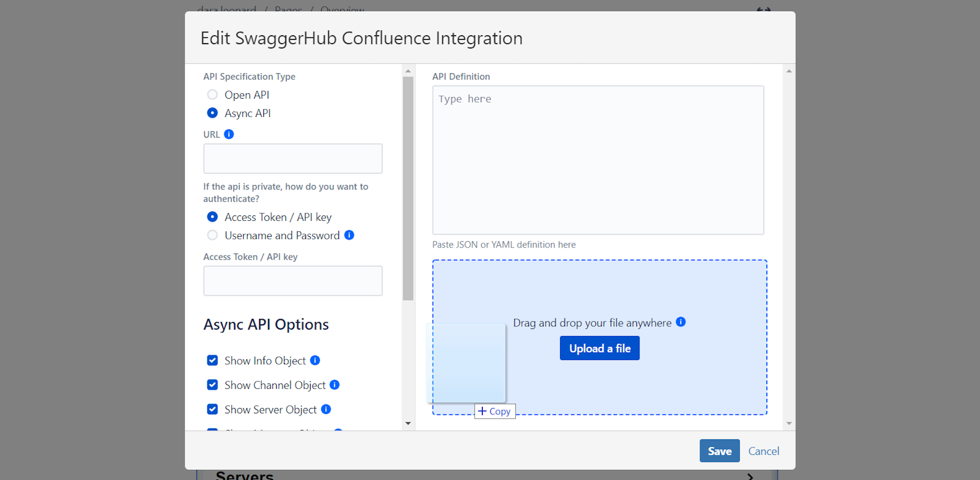Expand the Servers section chevron behind dialog
Screen dimensions: 980x480
pyautogui.click(x=750, y=476)
